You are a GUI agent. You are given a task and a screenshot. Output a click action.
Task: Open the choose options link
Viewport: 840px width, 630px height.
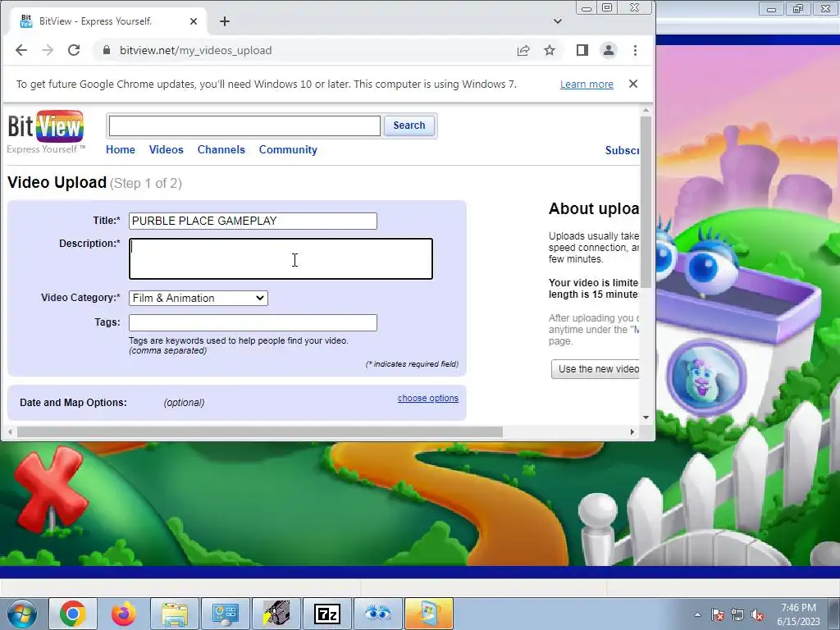[x=428, y=398]
